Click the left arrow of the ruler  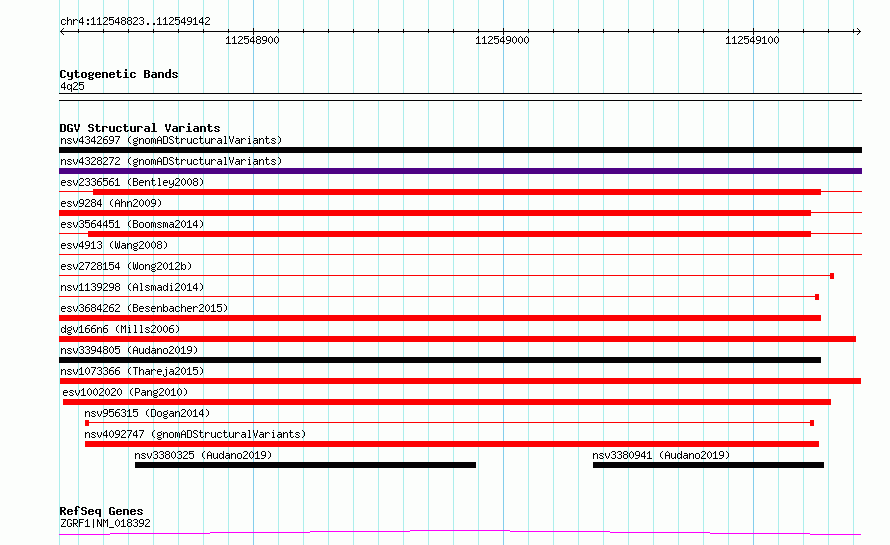(x=62, y=31)
